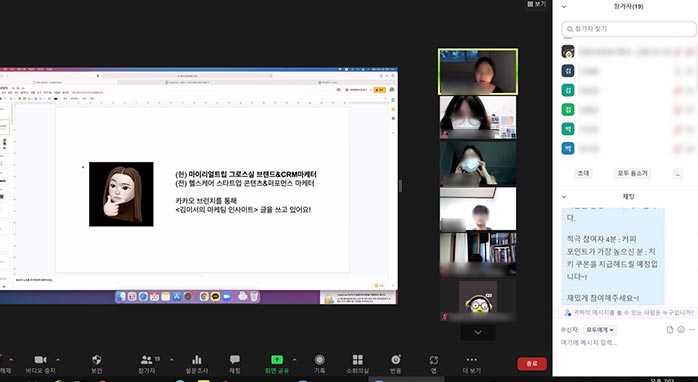Collapse the 채팅 panel chevron
Screen dimensions: 698x382
click(x=564, y=196)
